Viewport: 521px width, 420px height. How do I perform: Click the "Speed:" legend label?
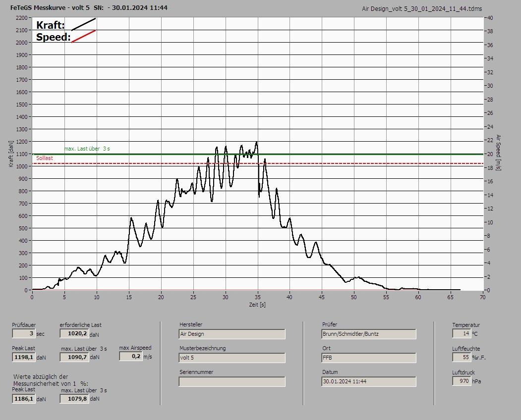coord(53,37)
